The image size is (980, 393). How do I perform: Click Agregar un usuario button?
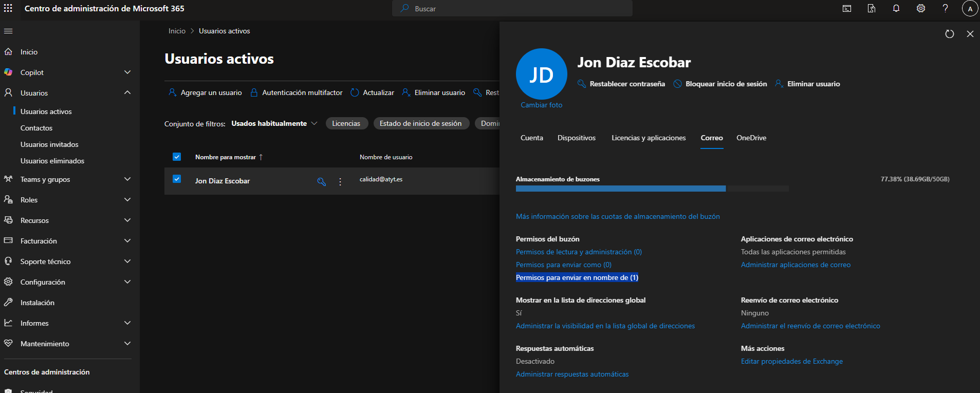pyautogui.click(x=205, y=93)
